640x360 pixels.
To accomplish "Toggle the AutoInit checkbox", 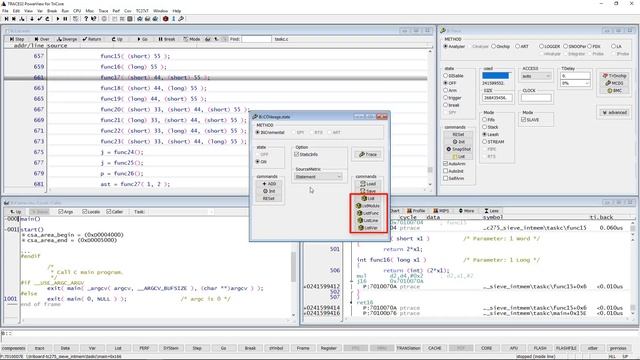I will pyautogui.click(x=453, y=171).
